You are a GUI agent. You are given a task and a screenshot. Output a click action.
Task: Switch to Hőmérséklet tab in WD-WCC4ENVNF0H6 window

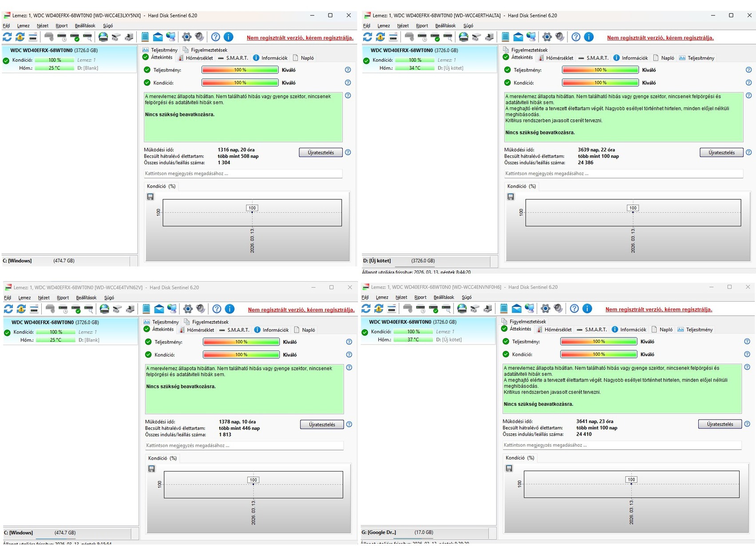click(554, 330)
